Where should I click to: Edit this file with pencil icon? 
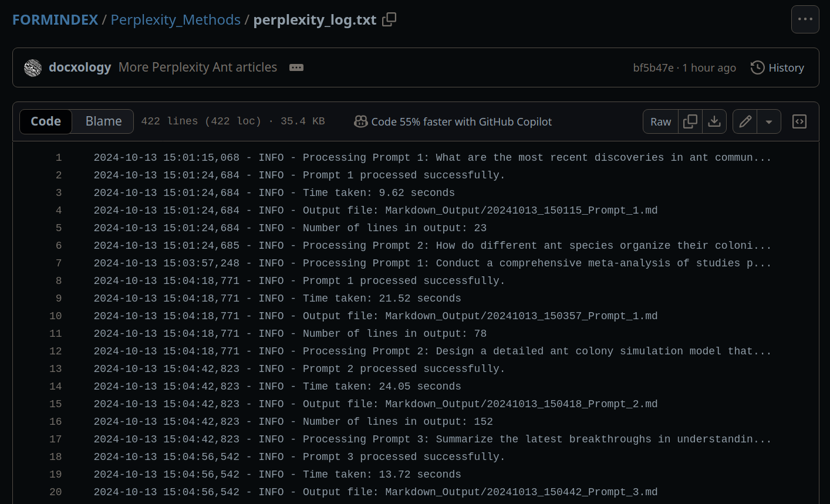coord(745,121)
